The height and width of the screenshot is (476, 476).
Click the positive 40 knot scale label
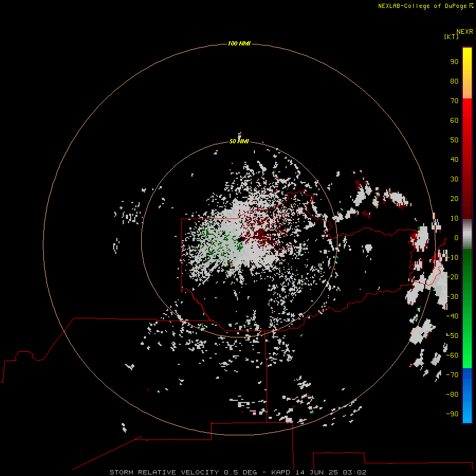tap(454, 159)
